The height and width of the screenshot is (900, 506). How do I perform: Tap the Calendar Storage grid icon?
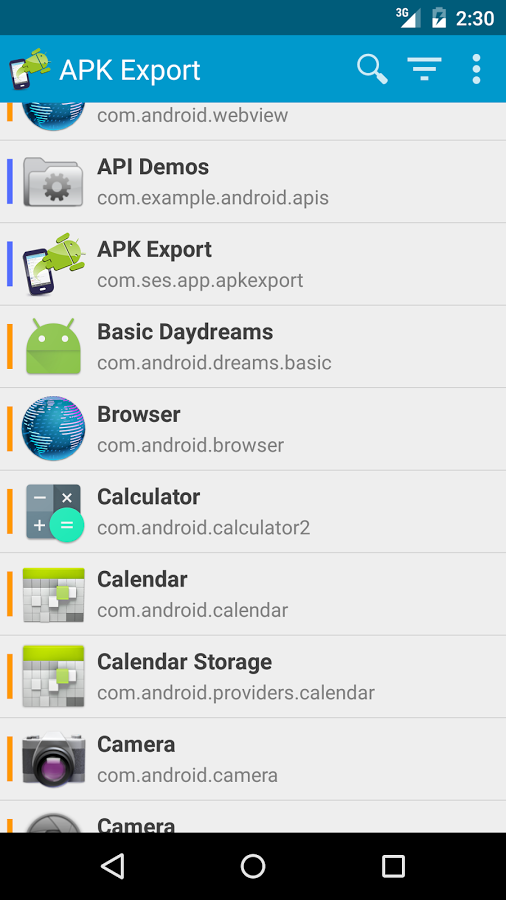53,677
